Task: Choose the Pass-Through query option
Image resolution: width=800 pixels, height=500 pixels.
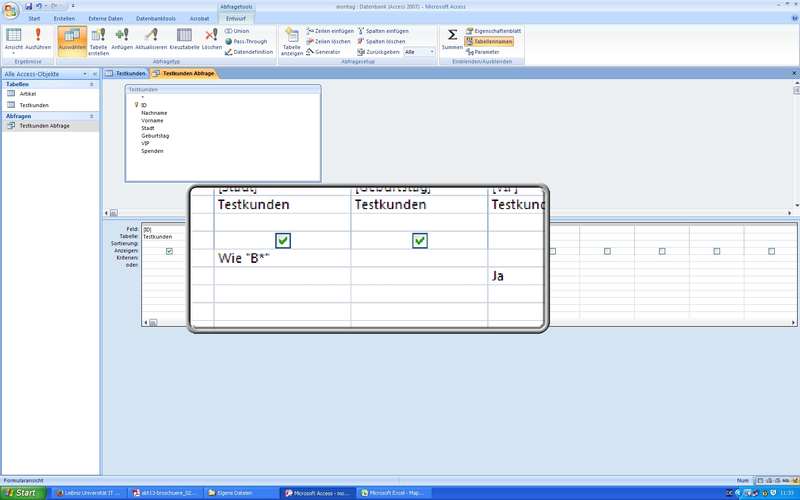Action: 246,41
